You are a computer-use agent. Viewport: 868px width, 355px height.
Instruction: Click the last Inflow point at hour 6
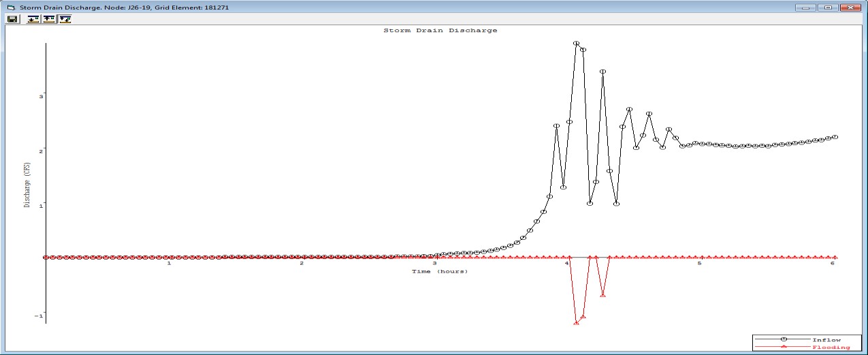(x=835, y=137)
